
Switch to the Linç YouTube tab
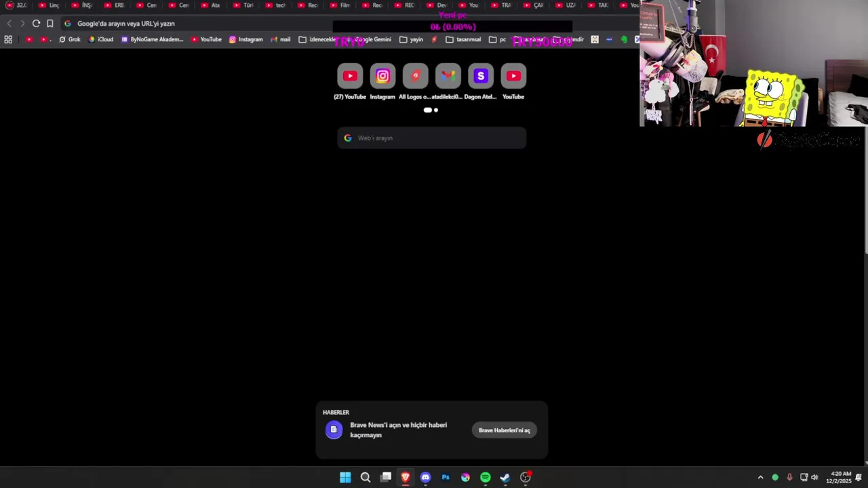click(47, 5)
